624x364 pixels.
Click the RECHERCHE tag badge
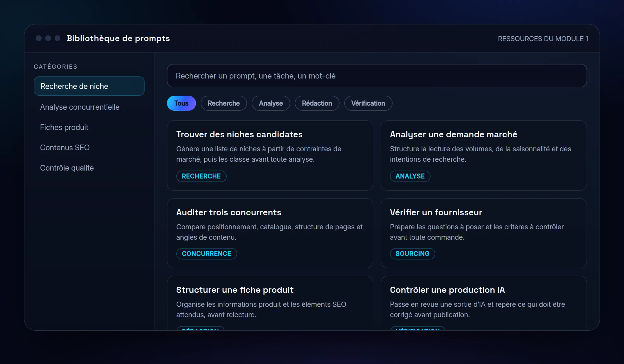(x=201, y=176)
